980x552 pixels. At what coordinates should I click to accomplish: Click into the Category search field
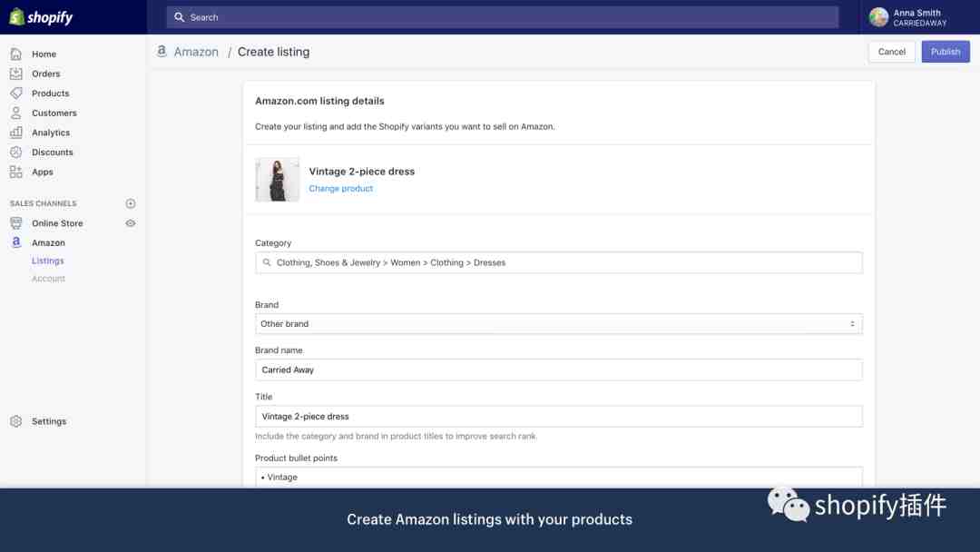click(x=559, y=262)
